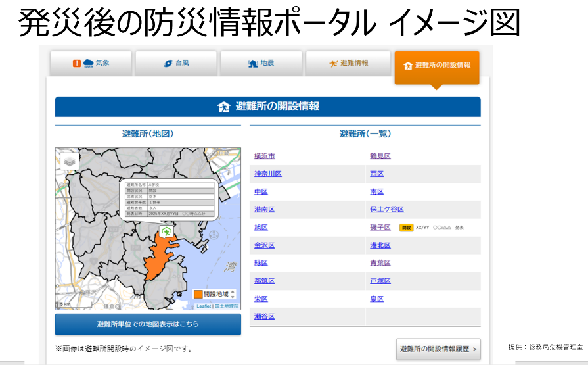The height and width of the screenshot is (365, 588).
Task: Click the 瀬谷区 link
Action: (264, 316)
